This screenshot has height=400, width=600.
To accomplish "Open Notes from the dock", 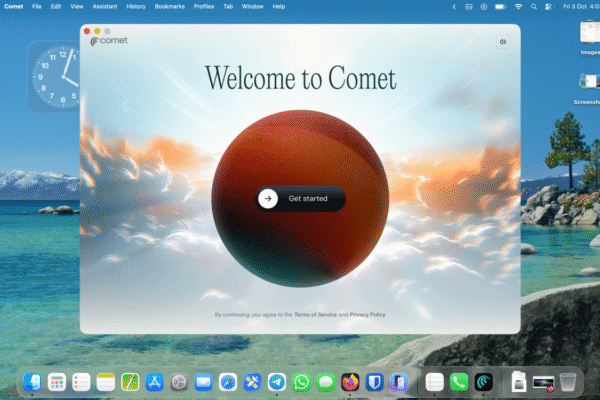I will pyautogui.click(x=106, y=382).
